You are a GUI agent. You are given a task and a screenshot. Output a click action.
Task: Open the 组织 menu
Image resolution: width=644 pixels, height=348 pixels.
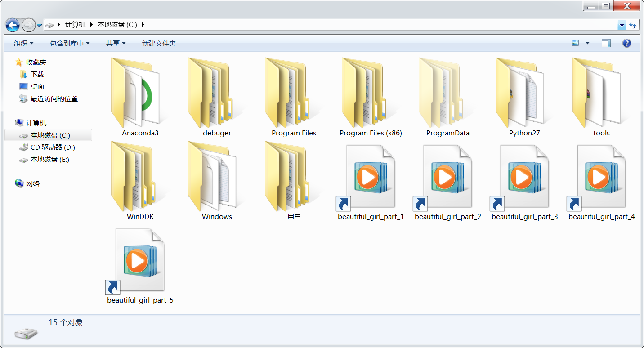click(x=24, y=43)
